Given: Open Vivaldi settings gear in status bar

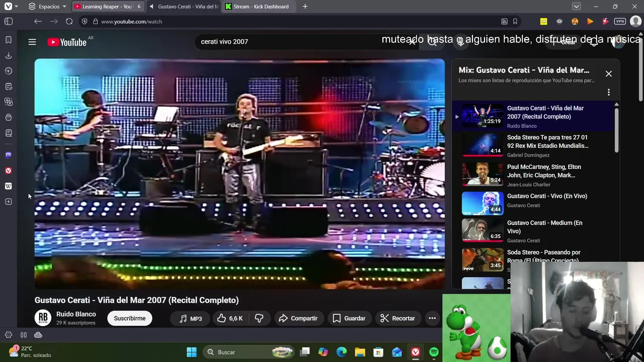Looking at the screenshot, I should (9, 335).
